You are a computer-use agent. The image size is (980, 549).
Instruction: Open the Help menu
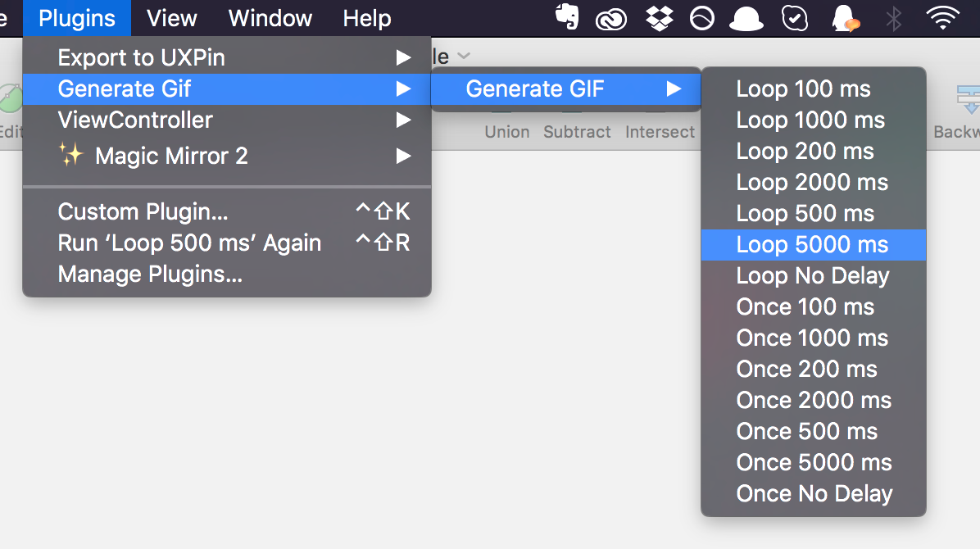367,18
